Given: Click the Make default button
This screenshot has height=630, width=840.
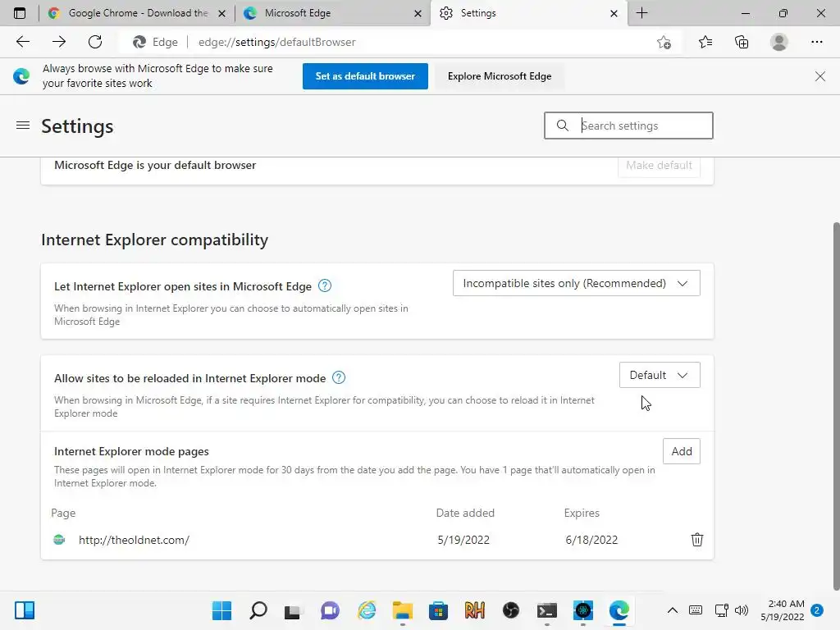Looking at the screenshot, I should (659, 166).
